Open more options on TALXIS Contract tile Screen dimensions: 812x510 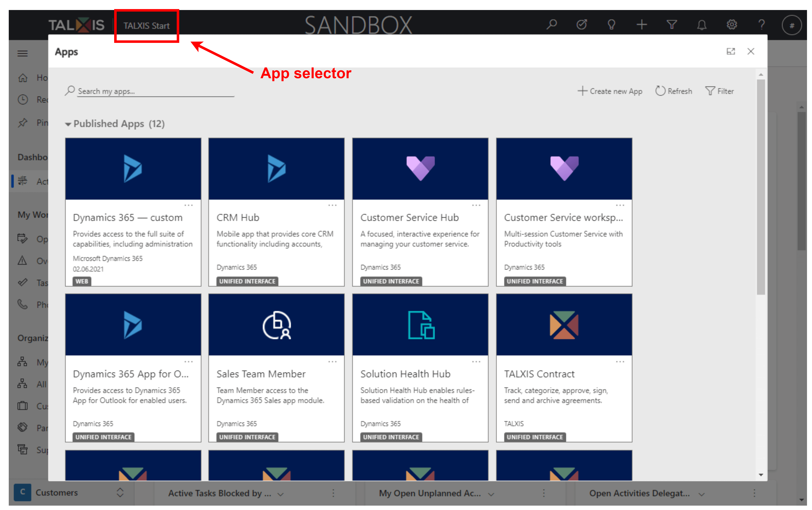[x=620, y=362]
